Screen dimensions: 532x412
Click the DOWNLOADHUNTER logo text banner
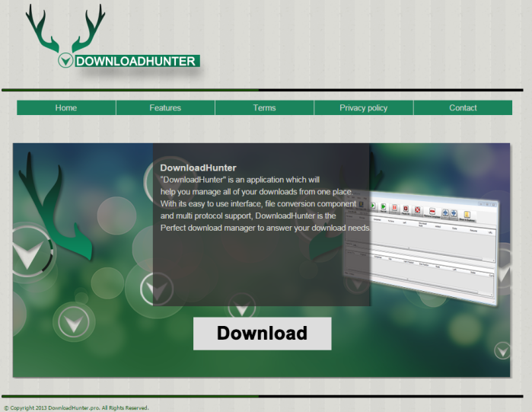click(x=136, y=61)
